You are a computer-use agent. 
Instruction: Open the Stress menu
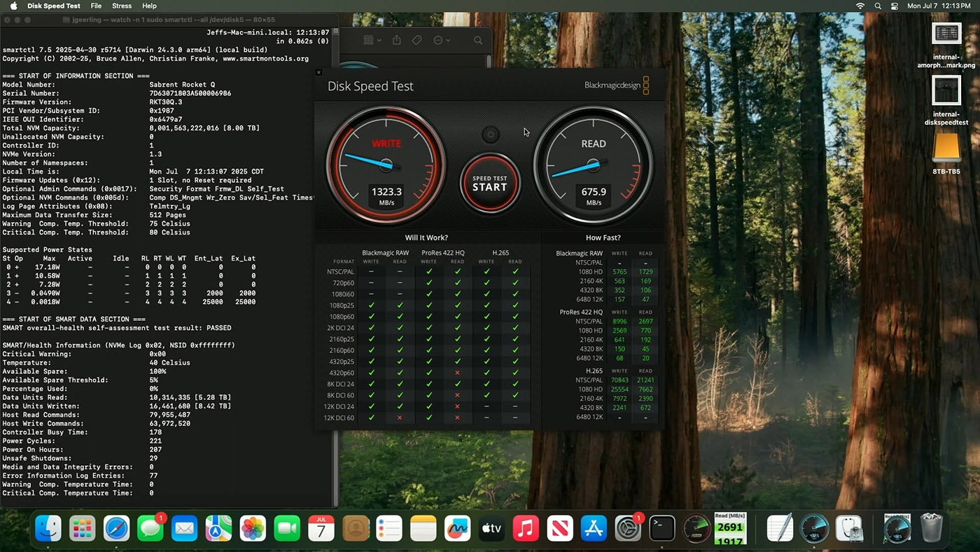(x=122, y=6)
